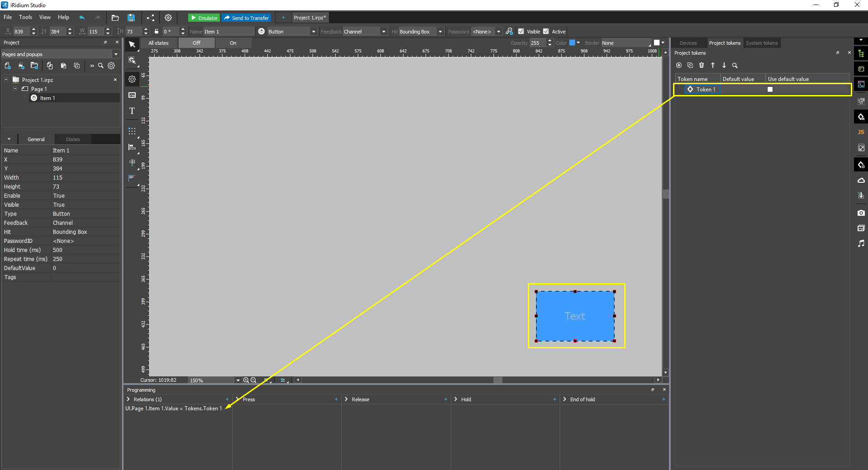Open the Tools menu
This screenshot has width=868, height=470.
coord(25,17)
